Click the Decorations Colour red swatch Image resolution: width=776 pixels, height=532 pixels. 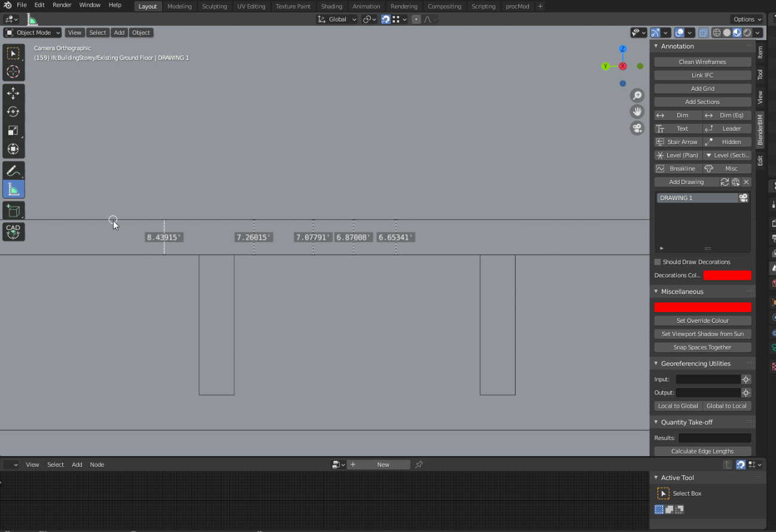pos(727,275)
